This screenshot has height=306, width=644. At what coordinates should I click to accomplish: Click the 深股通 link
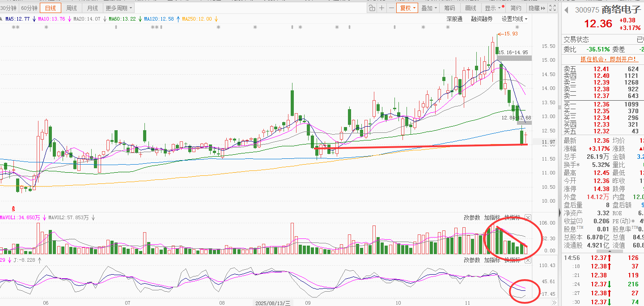point(454,19)
